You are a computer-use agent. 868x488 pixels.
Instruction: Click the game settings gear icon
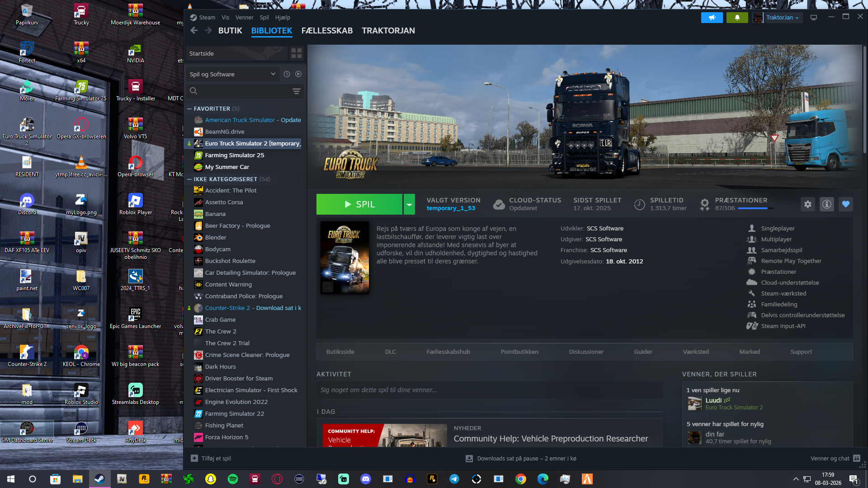point(807,204)
